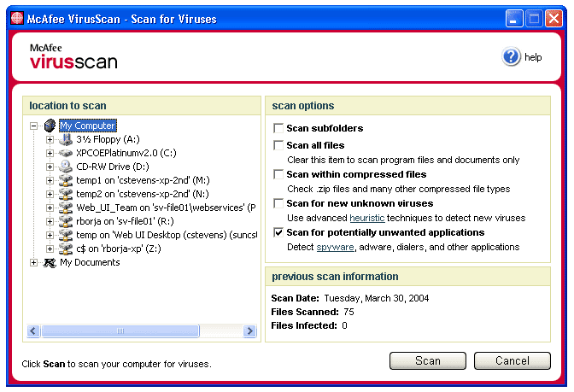Uncheck Scan for potentially unwanted applications
The width and height of the screenshot is (574, 392).
[x=278, y=232]
